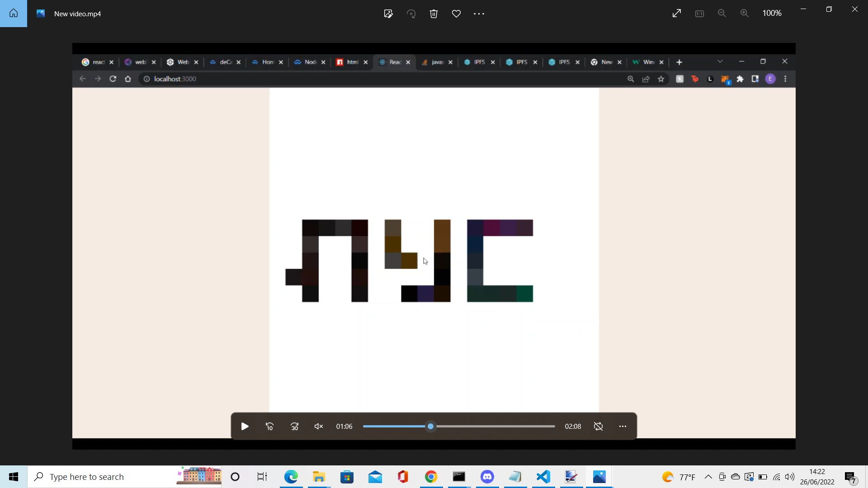Click the play button to resume video
This screenshot has width=868, height=488.
[x=245, y=427]
